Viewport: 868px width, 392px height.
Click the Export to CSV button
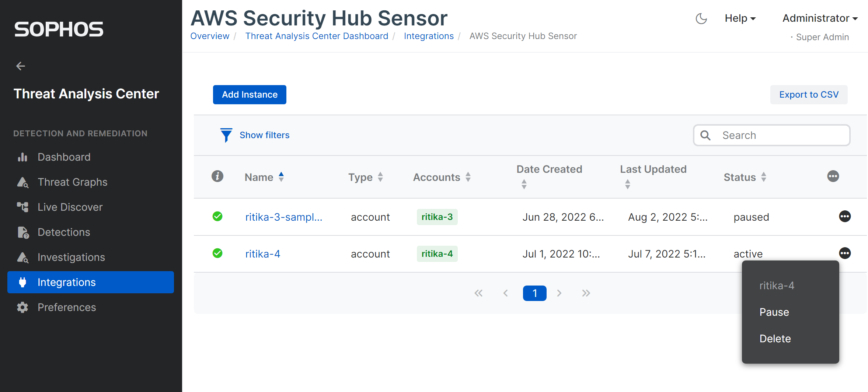point(809,95)
